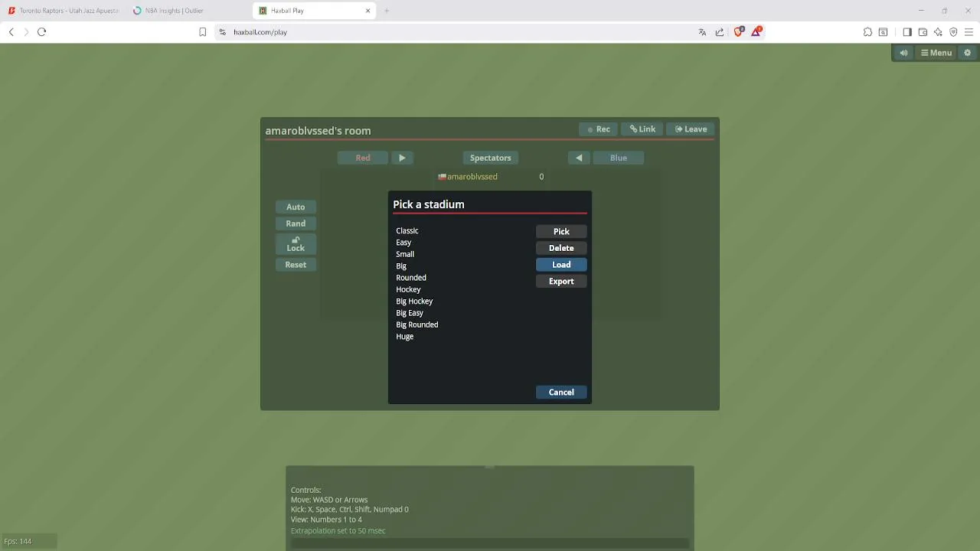
Task: Reset teams with Reset button
Action: click(296, 265)
